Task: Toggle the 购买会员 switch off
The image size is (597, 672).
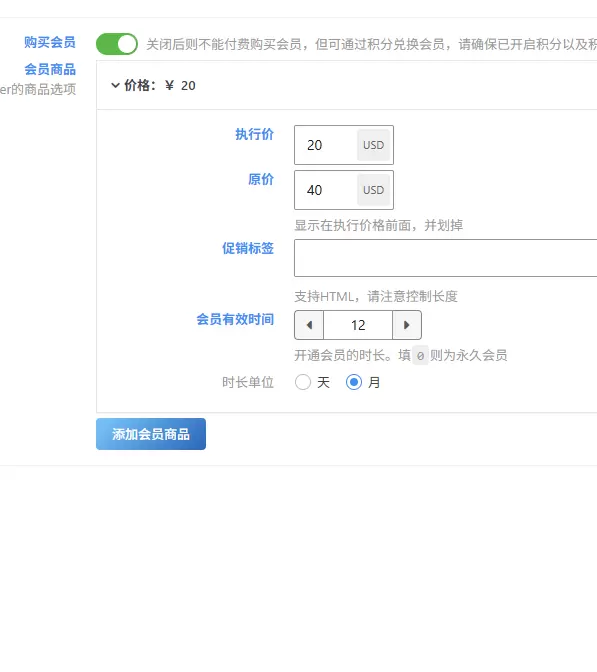Action: 117,44
